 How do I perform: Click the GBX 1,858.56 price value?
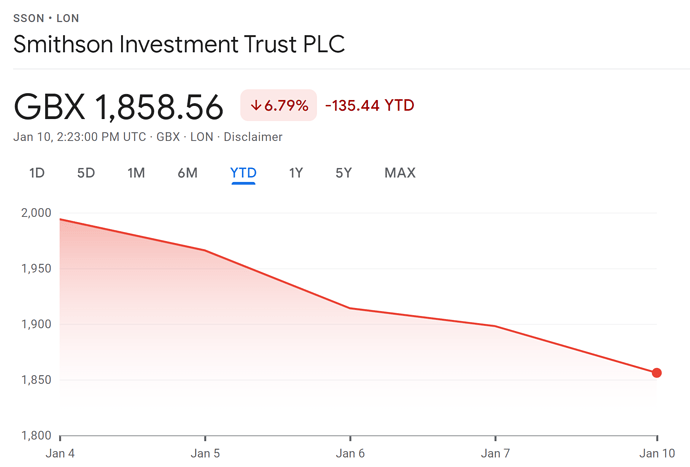pyautogui.click(x=120, y=105)
